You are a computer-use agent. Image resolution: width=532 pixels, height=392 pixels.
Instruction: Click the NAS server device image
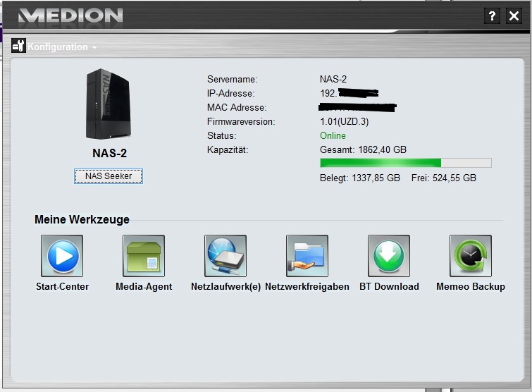coord(109,104)
